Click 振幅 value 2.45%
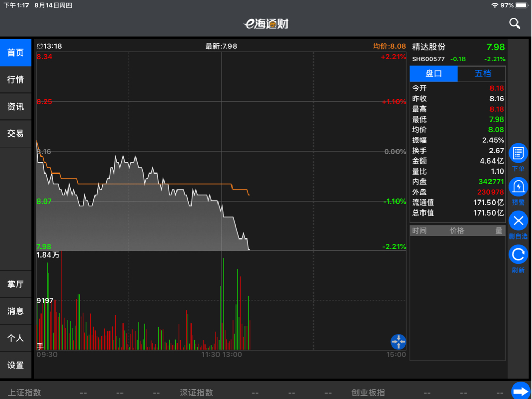The image size is (532, 399). (493, 140)
